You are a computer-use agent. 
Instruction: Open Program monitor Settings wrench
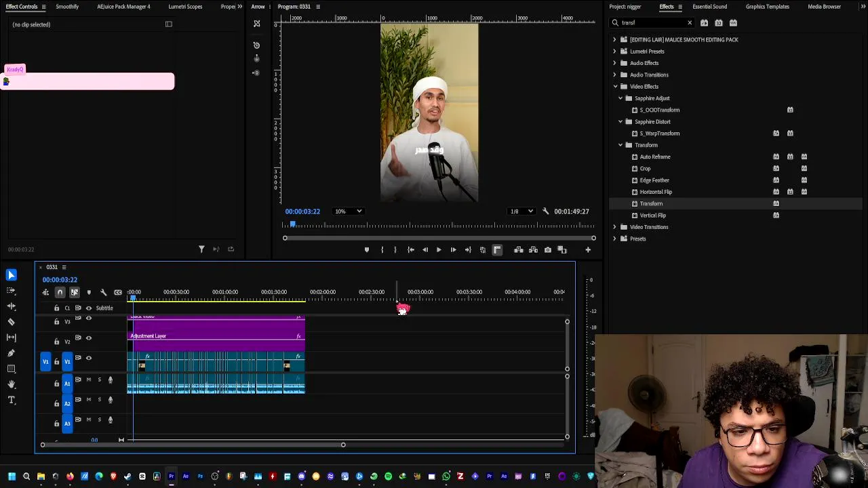click(545, 211)
